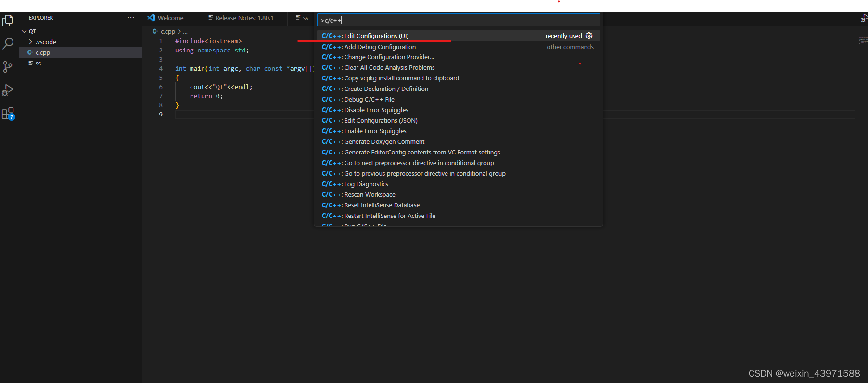
Task: Open the ss file in explorer
Action: click(80, 63)
